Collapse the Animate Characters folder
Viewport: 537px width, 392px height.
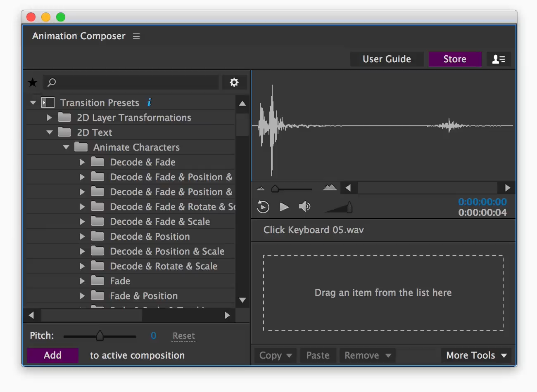(x=66, y=147)
